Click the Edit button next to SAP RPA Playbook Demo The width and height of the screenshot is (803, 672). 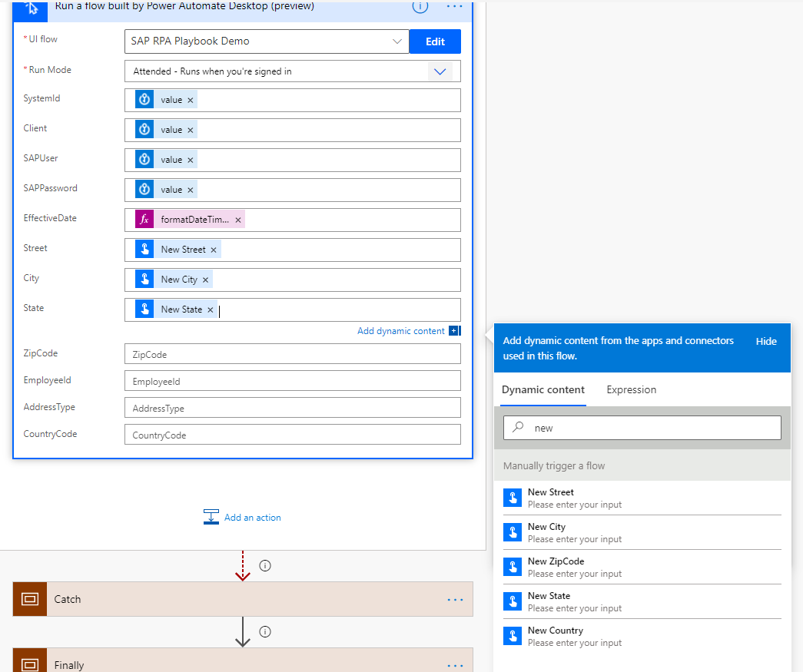(435, 41)
